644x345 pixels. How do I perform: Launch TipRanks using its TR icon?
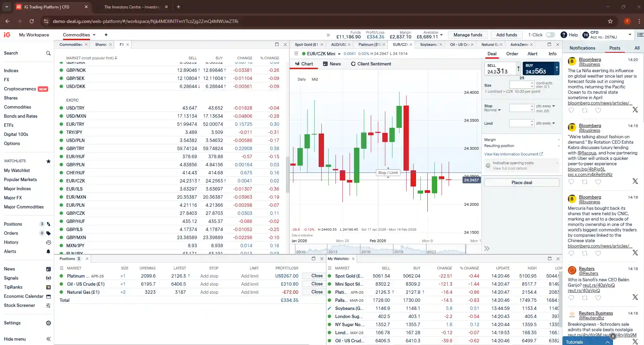(x=48, y=287)
